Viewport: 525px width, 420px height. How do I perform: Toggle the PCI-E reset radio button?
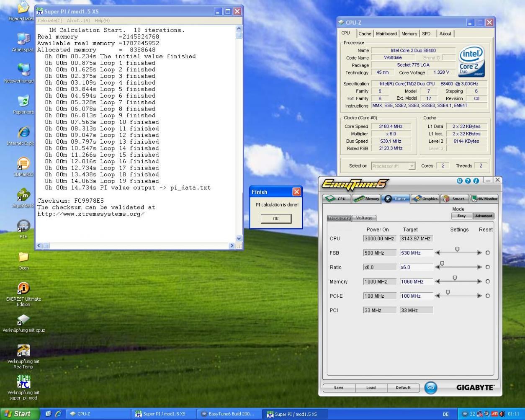click(x=488, y=296)
